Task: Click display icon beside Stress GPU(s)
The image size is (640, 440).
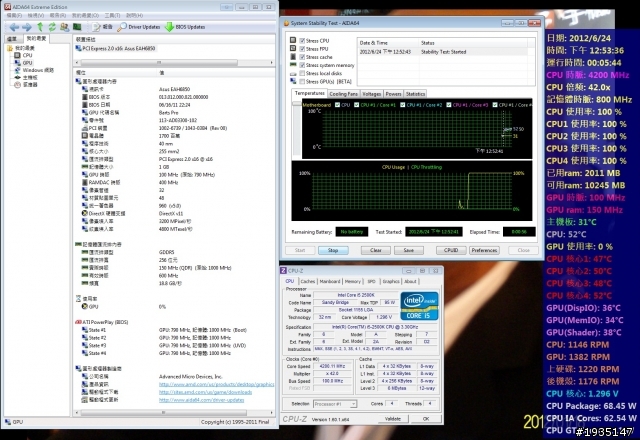Action: point(293,81)
